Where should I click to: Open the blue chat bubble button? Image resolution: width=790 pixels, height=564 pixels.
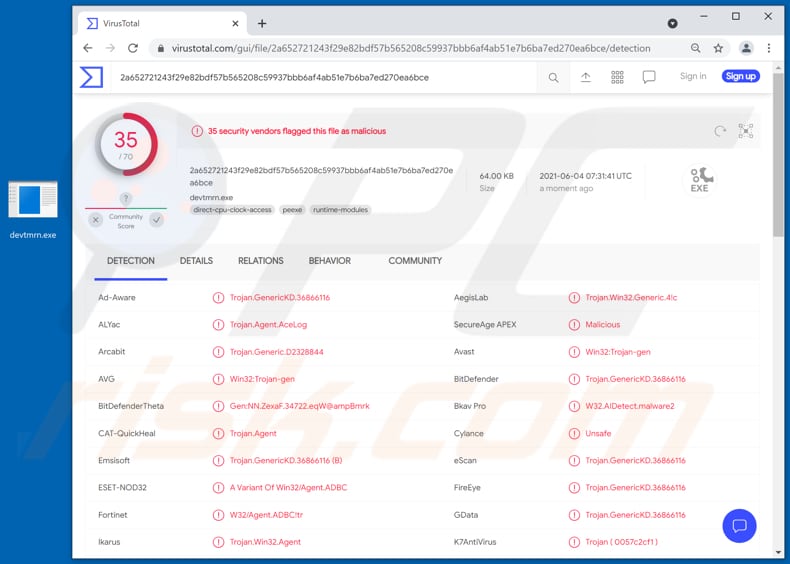tap(739, 526)
